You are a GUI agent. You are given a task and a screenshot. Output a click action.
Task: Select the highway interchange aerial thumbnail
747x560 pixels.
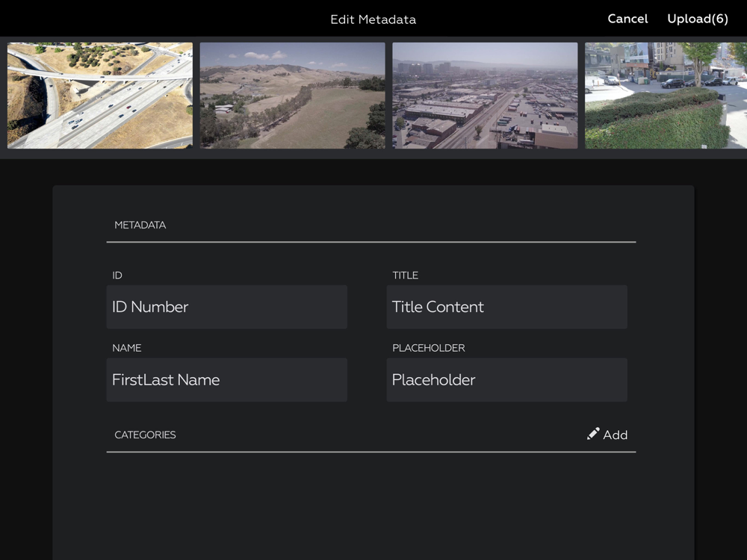click(100, 96)
